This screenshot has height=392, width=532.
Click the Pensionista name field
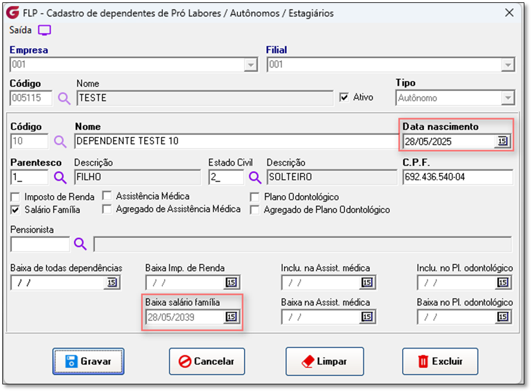coord(302,244)
